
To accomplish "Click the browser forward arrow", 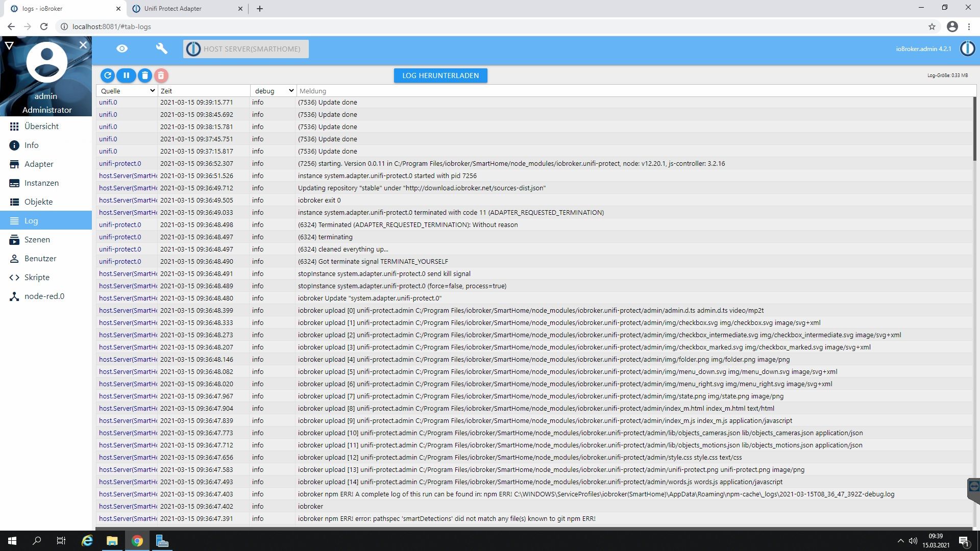I will click(x=28, y=27).
